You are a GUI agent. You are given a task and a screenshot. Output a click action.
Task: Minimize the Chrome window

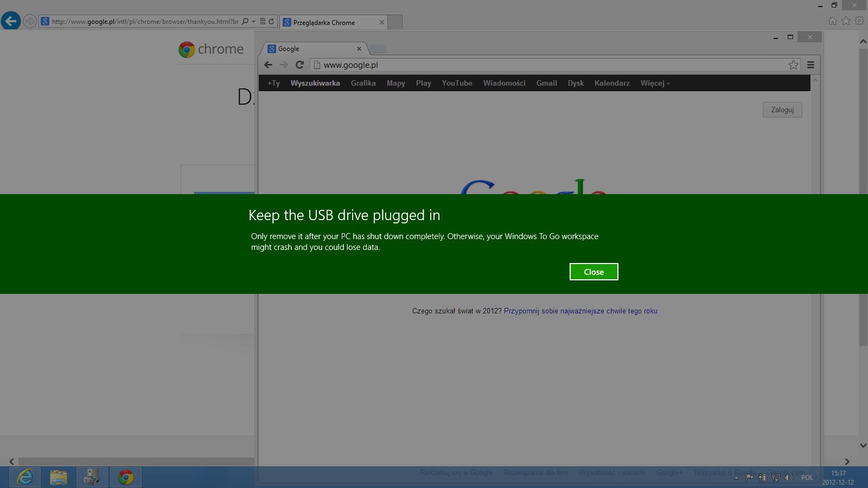coord(776,37)
